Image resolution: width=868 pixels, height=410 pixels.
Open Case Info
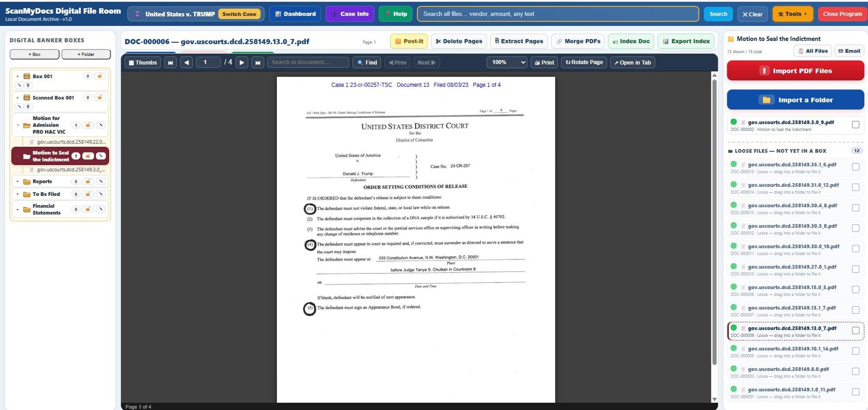click(x=350, y=14)
